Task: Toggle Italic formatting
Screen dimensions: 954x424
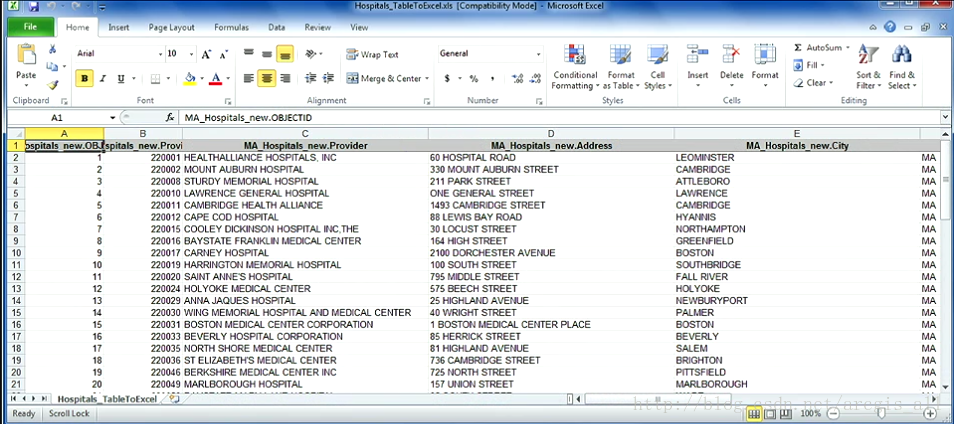Action: coord(103,79)
